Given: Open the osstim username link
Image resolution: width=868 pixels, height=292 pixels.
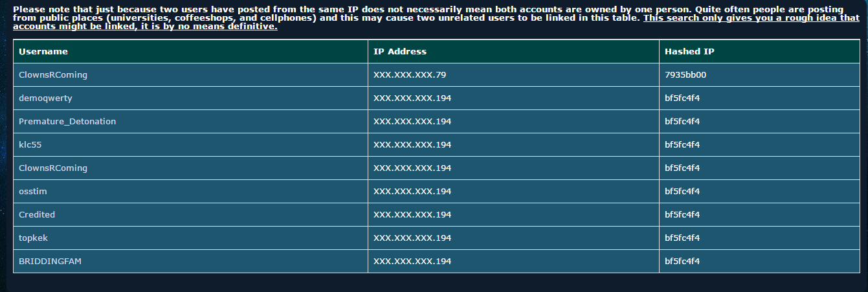Looking at the screenshot, I should click(33, 191).
